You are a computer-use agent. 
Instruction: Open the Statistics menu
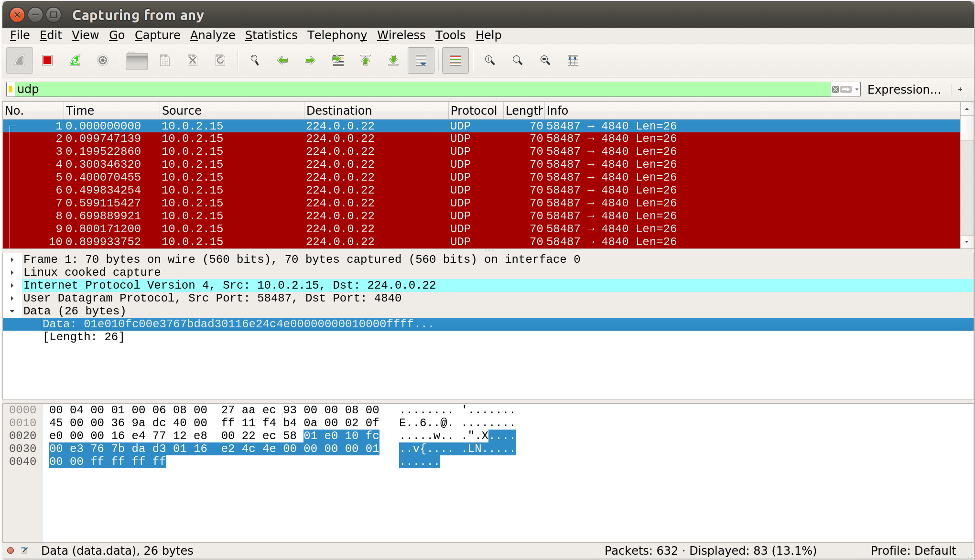pyautogui.click(x=271, y=35)
